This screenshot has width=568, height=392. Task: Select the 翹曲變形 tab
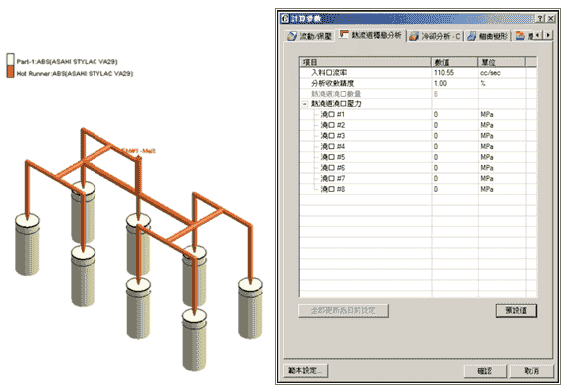click(x=488, y=36)
